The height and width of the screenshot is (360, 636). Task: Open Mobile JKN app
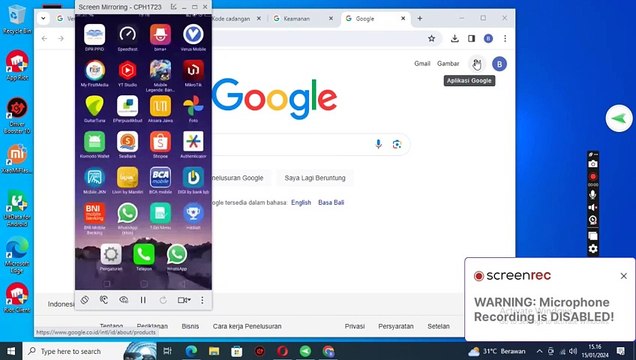click(x=95, y=178)
